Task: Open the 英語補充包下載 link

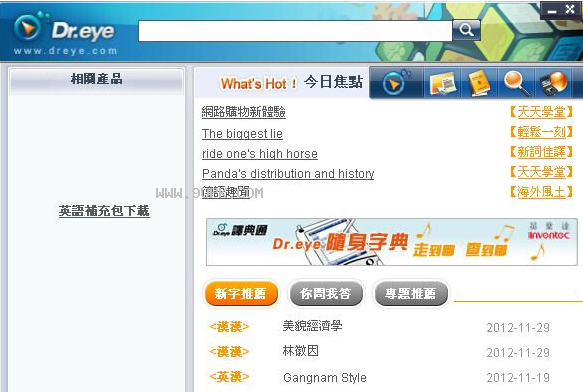Action: 104,211
